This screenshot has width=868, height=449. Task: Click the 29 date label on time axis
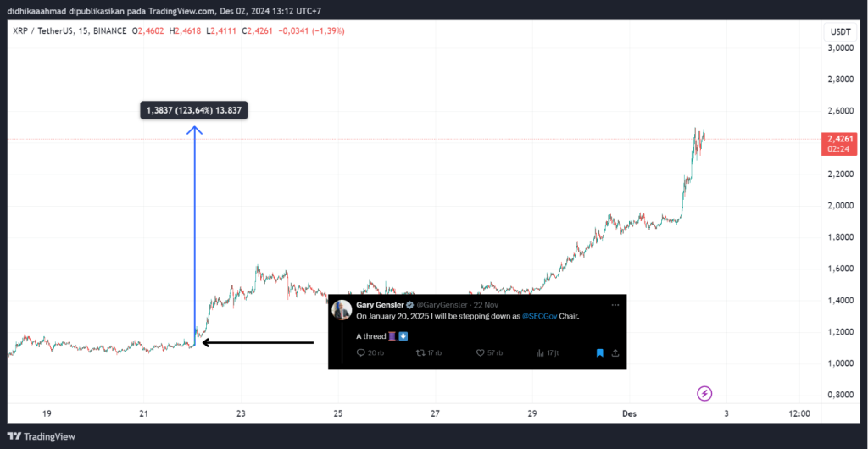(532, 413)
